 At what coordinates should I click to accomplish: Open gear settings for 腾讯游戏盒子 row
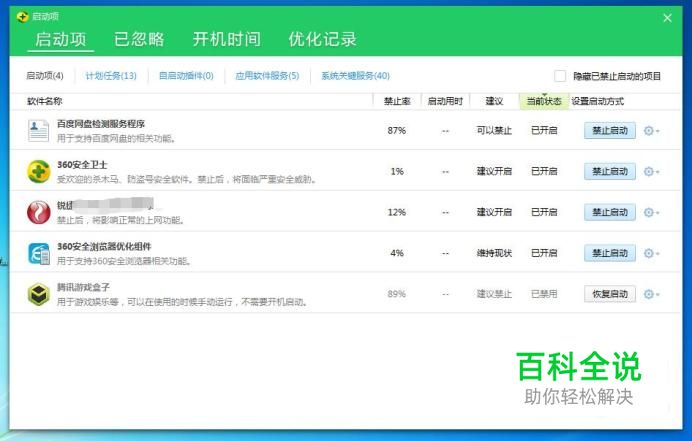651,294
